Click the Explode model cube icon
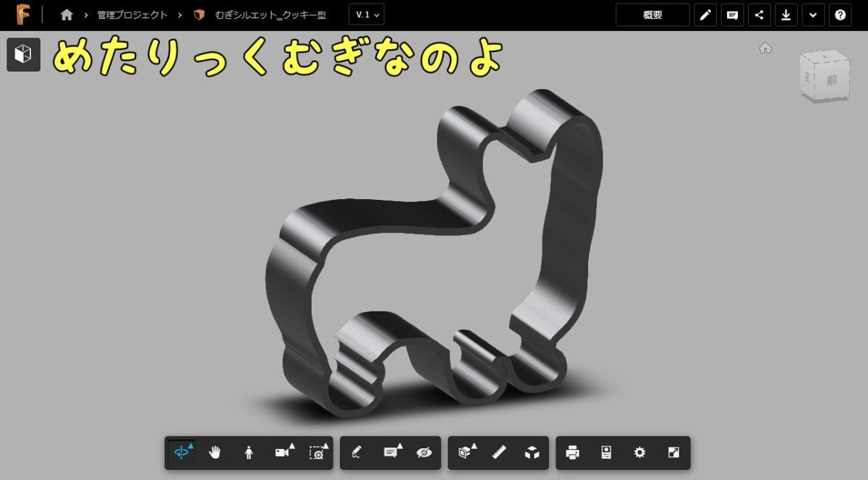Viewport: 868px width, 480px height. point(532,452)
